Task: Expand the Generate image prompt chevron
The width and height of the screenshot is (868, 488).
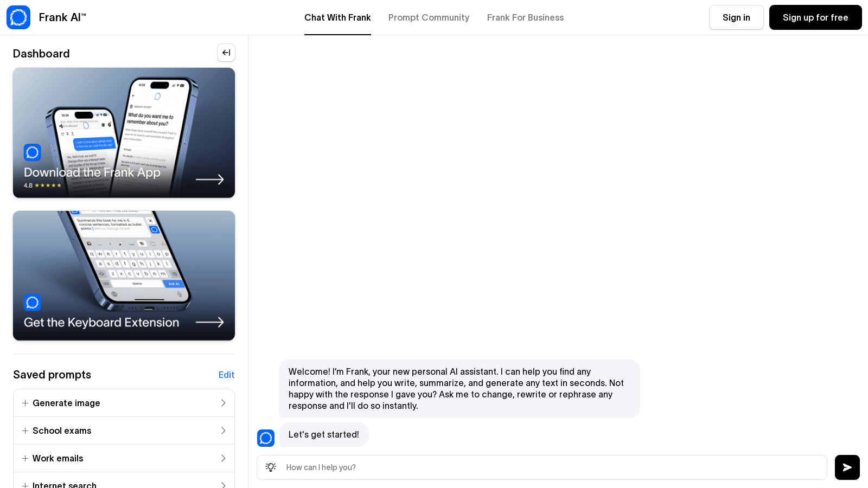Action: click(x=223, y=403)
